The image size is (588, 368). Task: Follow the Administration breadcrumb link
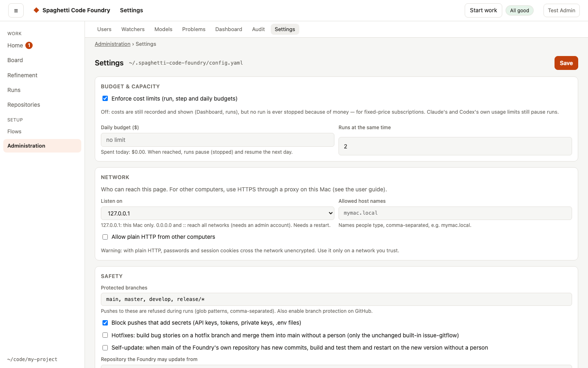point(113,44)
